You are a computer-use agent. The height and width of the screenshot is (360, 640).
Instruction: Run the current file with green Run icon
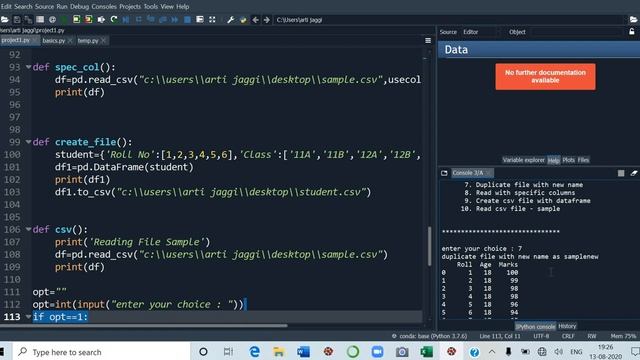[64, 20]
